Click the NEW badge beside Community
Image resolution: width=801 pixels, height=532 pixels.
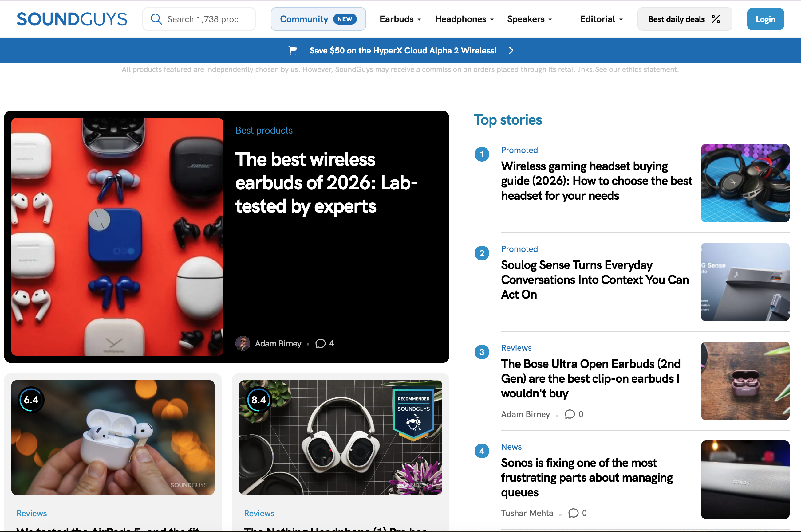click(x=345, y=19)
